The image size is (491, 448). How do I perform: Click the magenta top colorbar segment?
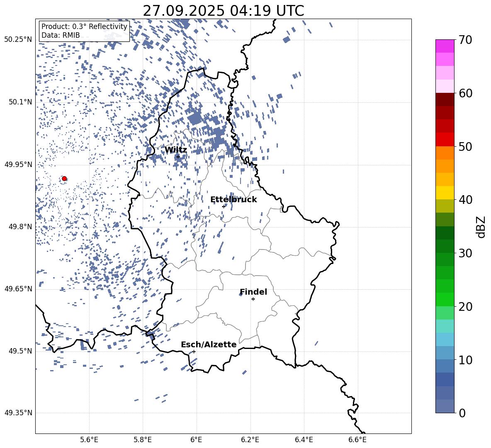(x=445, y=46)
